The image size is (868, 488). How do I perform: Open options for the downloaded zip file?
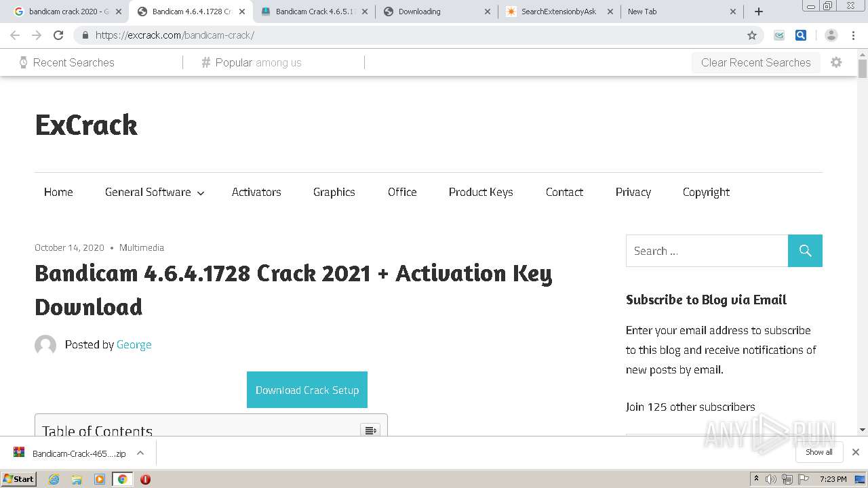pyautogui.click(x=140, y=453)
